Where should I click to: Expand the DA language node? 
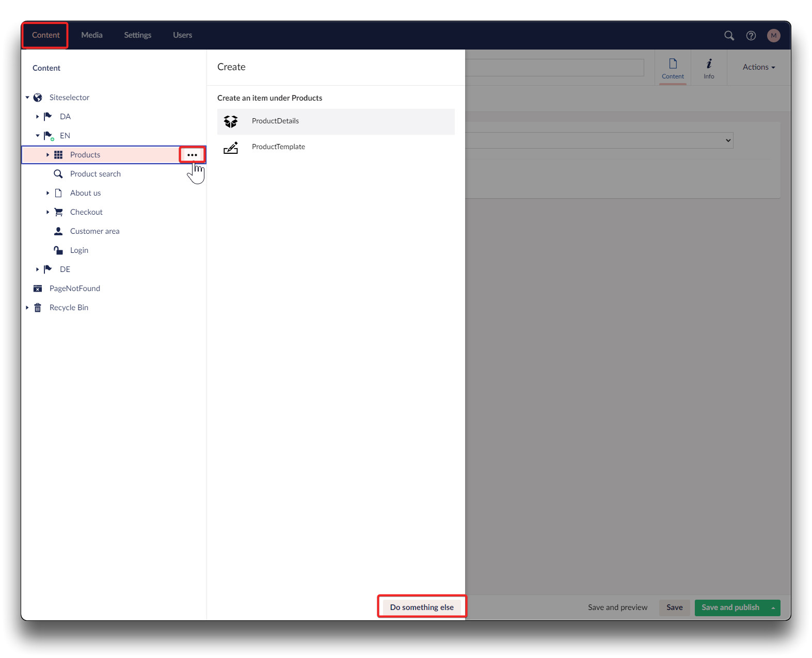(x=37, y=117)
